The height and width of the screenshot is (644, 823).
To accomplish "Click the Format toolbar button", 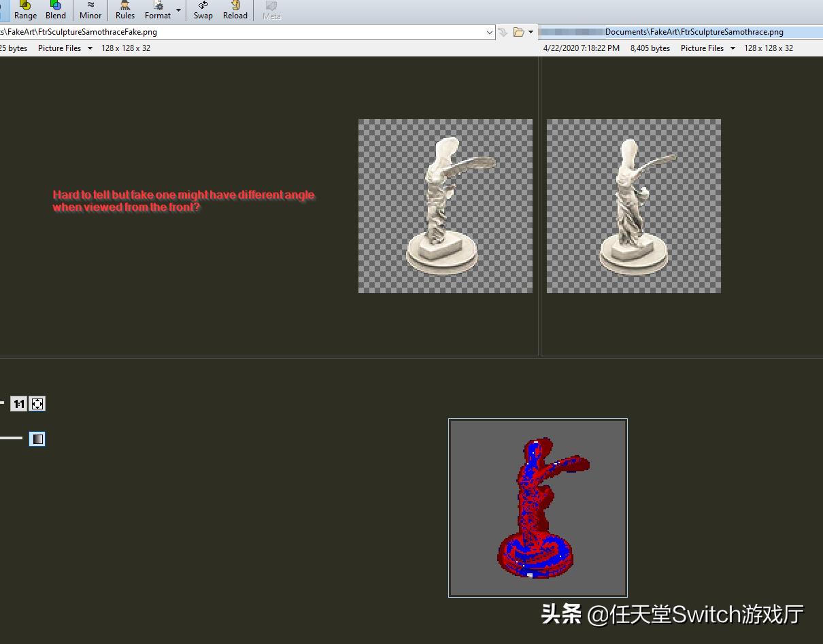I will (x=158, y=10).
